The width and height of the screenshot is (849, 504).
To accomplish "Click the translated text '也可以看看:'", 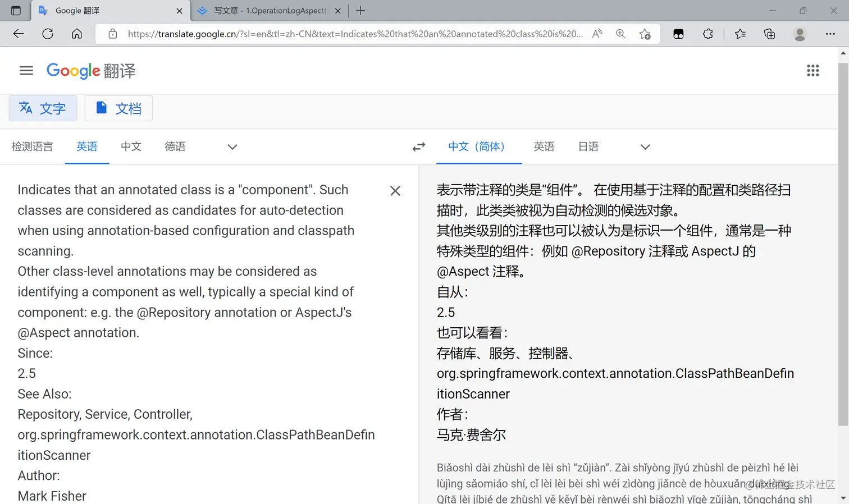I will (x=472, y=333).
